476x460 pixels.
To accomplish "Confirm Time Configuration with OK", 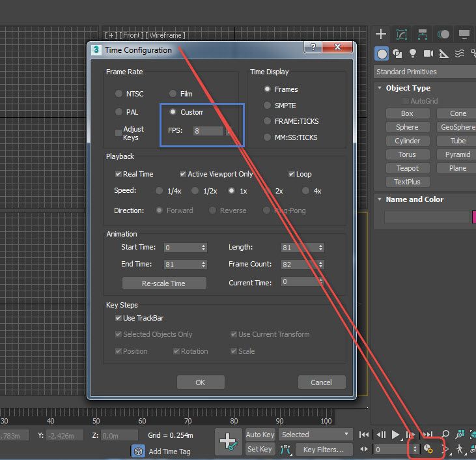I will (201, 382).
